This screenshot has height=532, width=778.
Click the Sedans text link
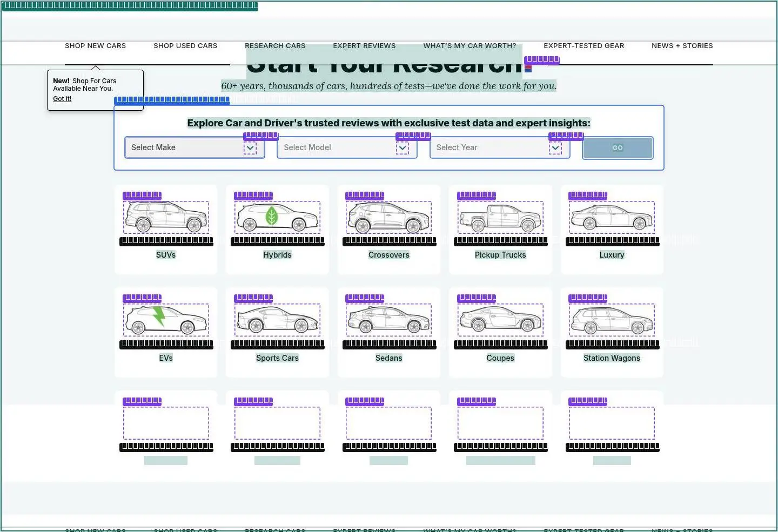tap(389, 358)
